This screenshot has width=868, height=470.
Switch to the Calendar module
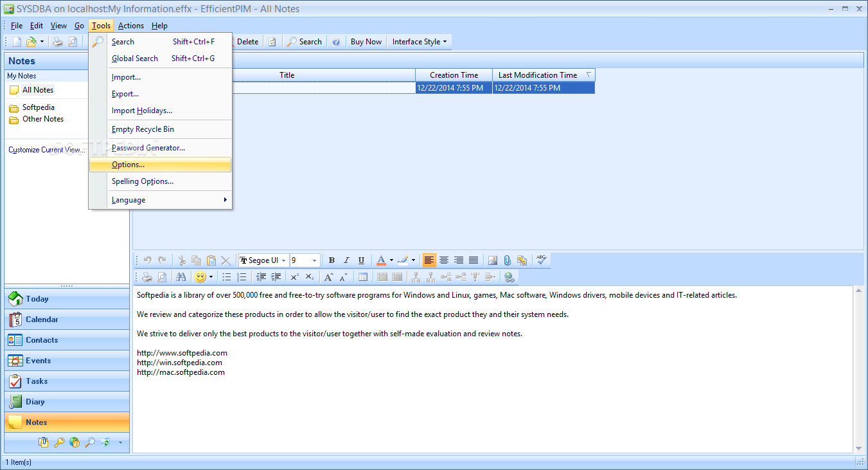pos(67,320)
